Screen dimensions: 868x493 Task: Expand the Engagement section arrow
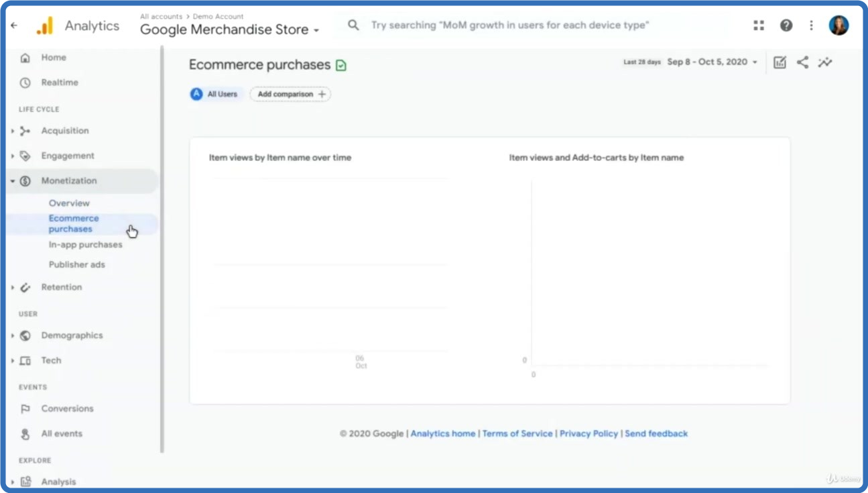(x=13, y=156)
